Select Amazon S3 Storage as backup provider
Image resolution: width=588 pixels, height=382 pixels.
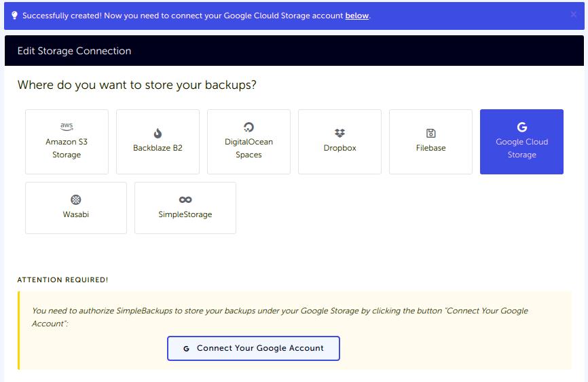(x=67, y=142)
